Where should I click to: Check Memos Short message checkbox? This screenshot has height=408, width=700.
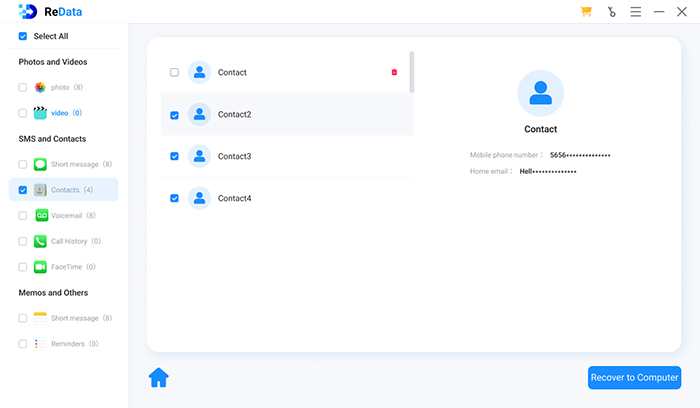[x=23, y=318]
